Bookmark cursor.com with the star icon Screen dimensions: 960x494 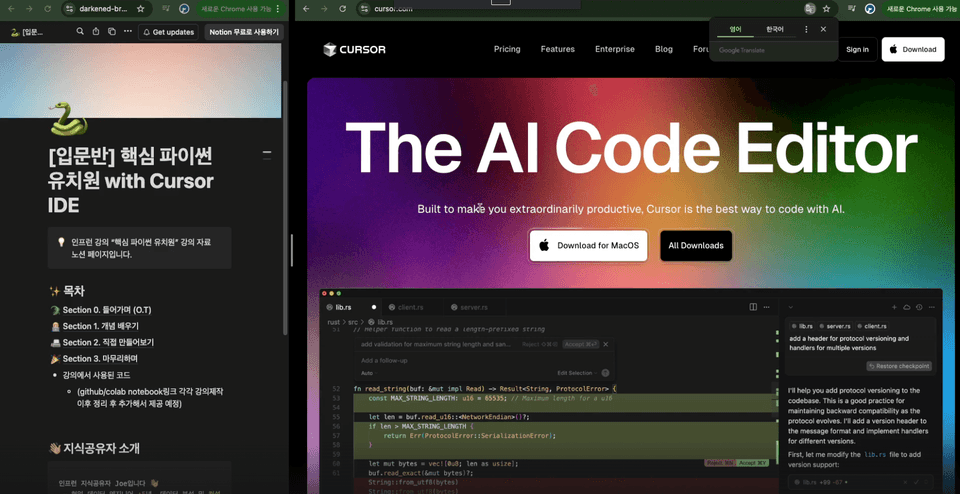click(827, 9)
